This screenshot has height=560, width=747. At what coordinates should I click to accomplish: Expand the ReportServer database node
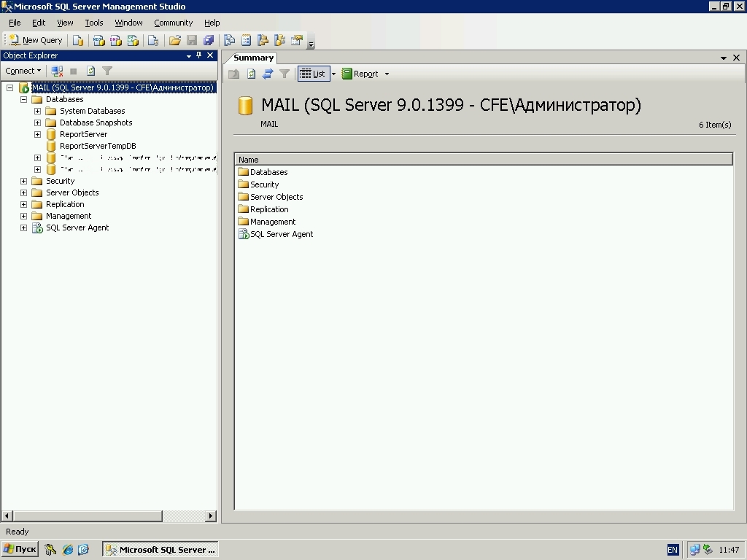(37, 134)
